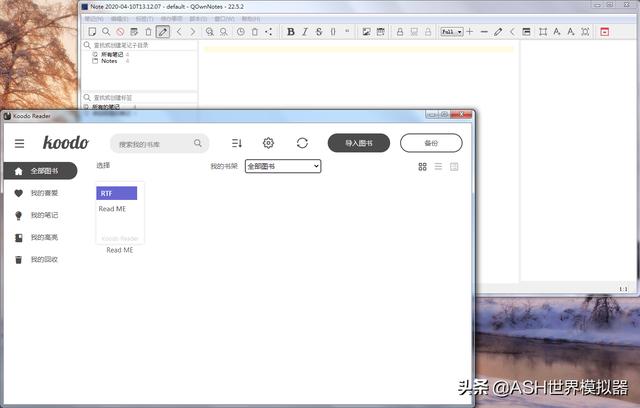This screenshot has width=640, height=408.
Task: Insert a table into the QOwnNotes note
Action: click(380, 32)
